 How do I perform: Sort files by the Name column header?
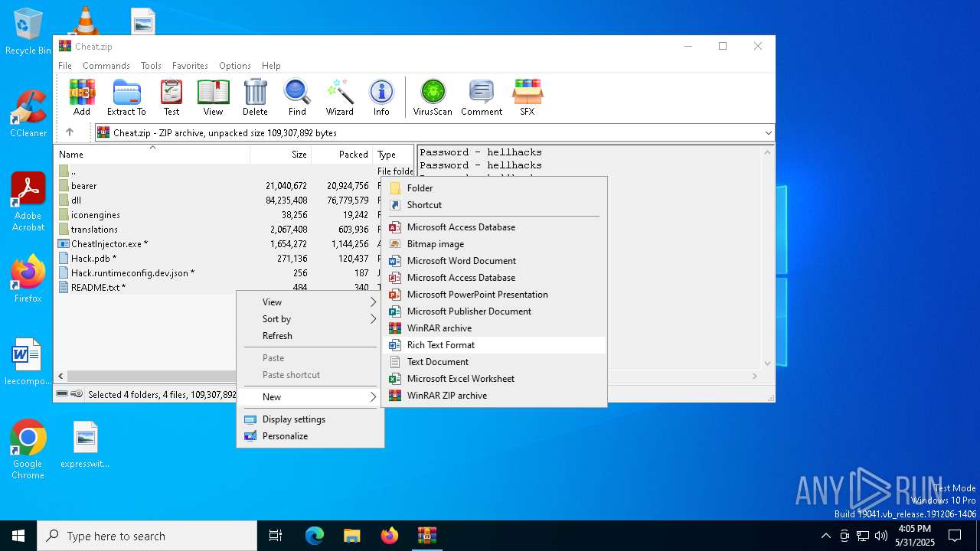pos(152,155)
